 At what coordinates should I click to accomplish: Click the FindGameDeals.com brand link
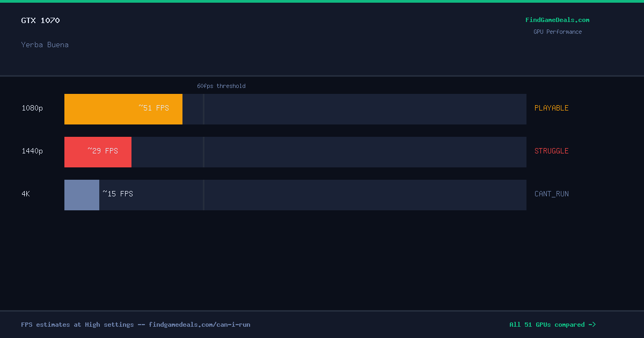tap(557, 20)
